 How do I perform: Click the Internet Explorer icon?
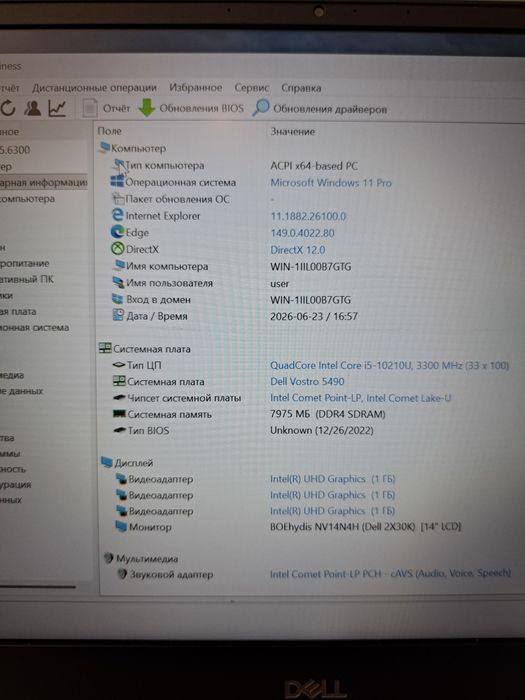117,215
